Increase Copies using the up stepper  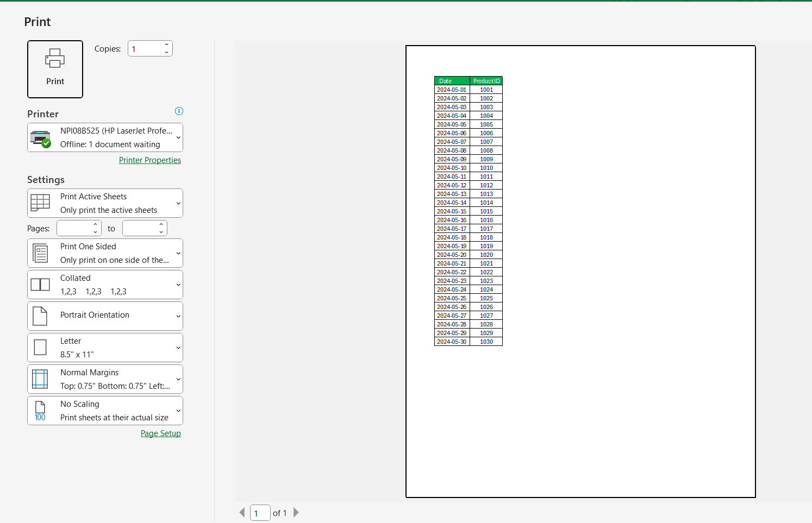tap(166, 45)
